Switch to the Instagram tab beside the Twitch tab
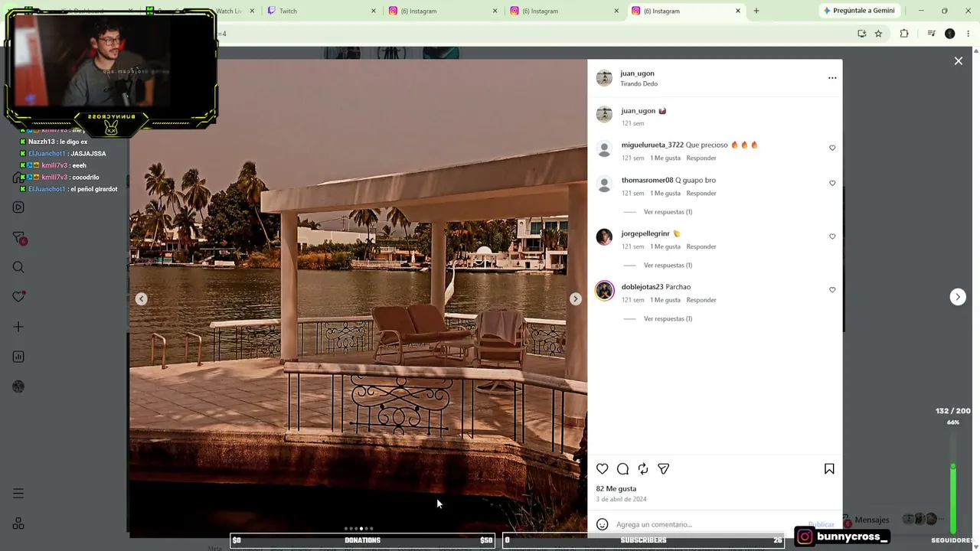The height and width of the screenshot is (551, 980). click(x=443, y=11)
